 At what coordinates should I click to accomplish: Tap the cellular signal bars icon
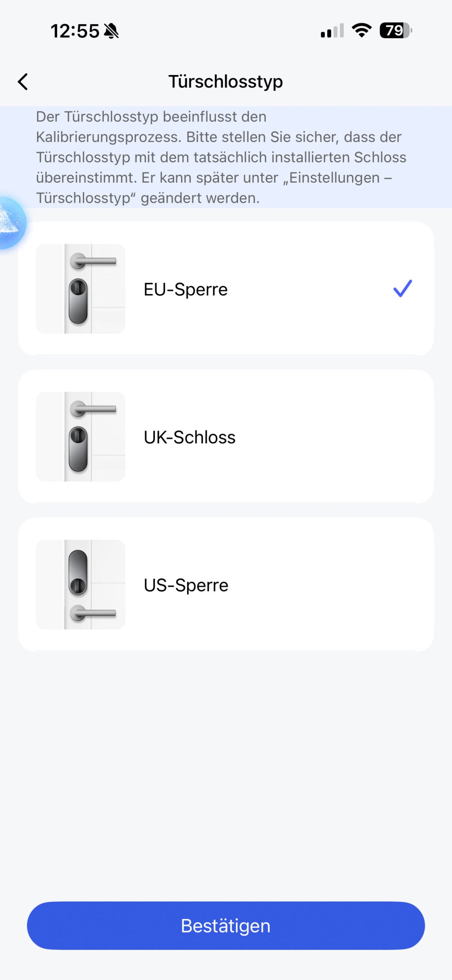point(332,31)
